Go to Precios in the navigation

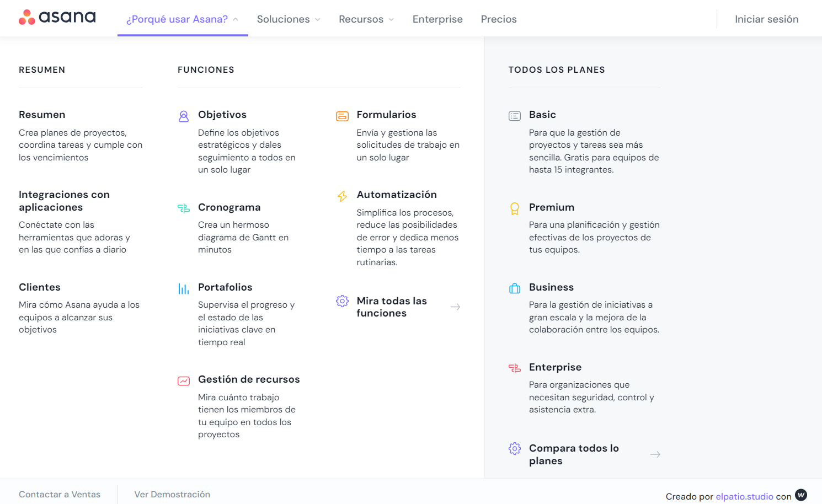click(499, 19)
